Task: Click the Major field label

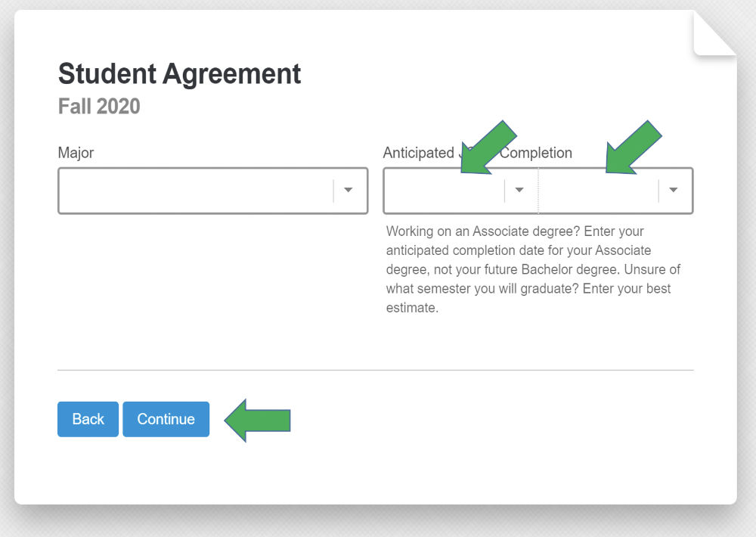Action: pyautogui.click(x=76, y=153)
